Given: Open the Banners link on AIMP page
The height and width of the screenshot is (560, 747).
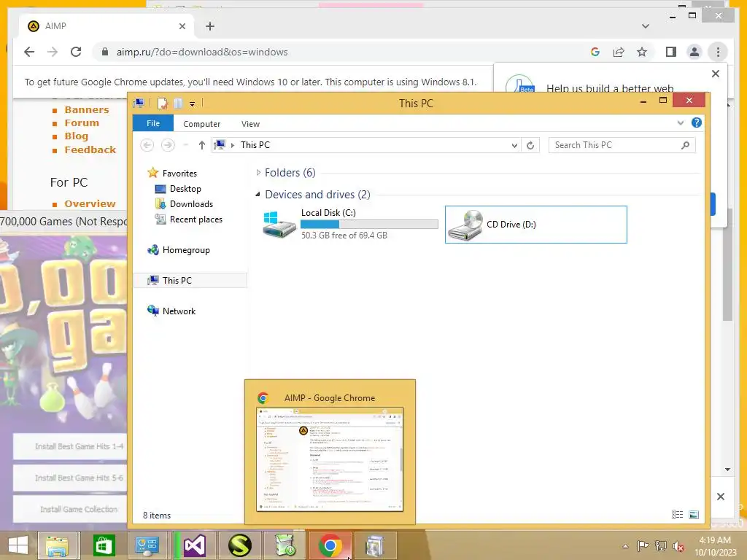Looking at the screenshot, I should [x=87, y=109].
